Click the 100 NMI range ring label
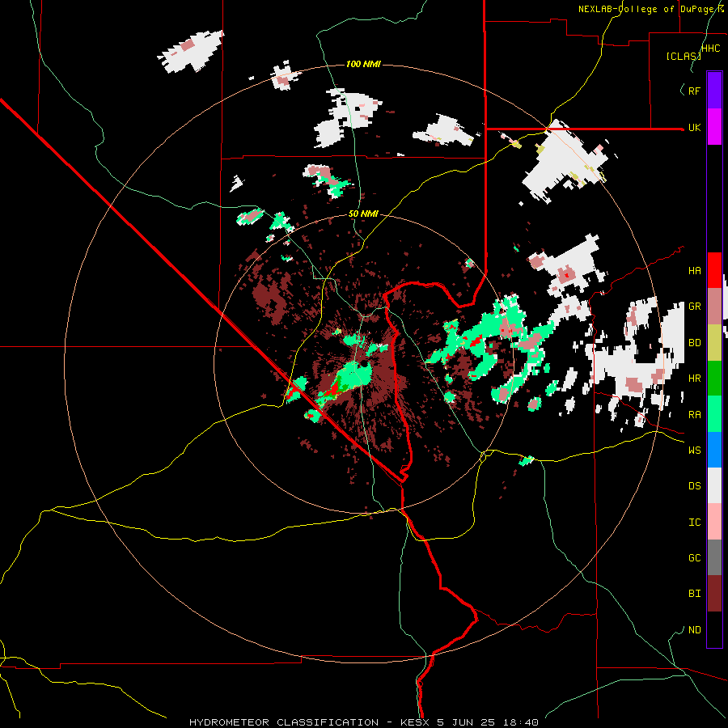 click(363, 64)
